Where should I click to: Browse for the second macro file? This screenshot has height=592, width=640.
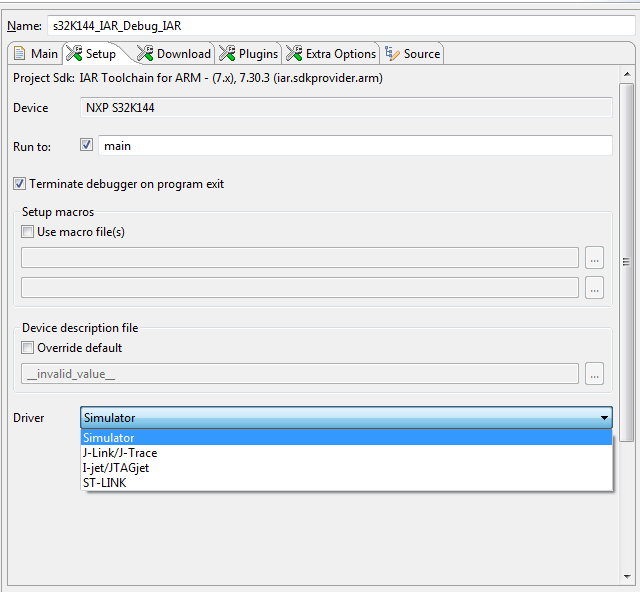pos(594,288)
